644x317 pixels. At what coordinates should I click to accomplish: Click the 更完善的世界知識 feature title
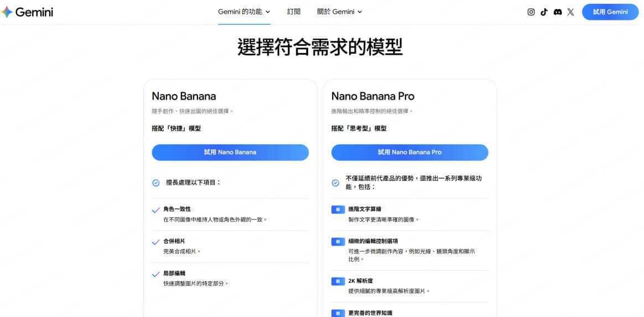[x=370, y=313]
